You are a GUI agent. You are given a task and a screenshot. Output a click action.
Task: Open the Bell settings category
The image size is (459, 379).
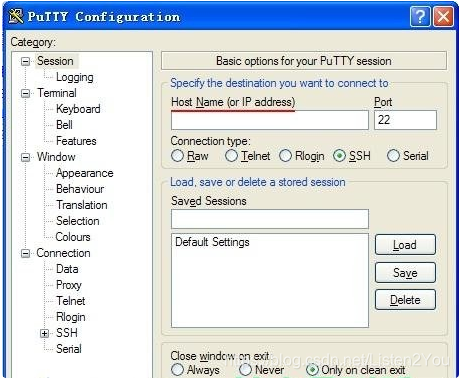tap(64, 125)
